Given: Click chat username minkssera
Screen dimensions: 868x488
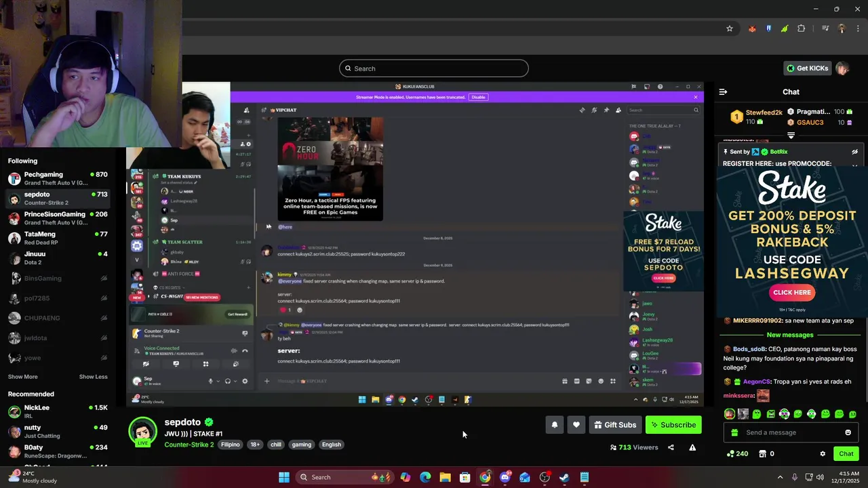Looking at the screenshot, I should (738, 395).
